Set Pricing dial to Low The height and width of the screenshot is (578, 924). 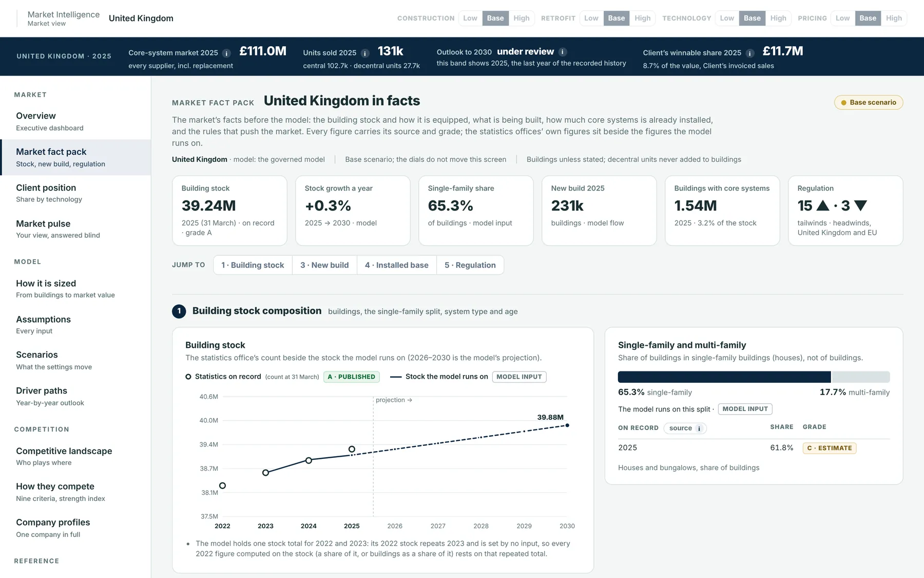(x=843, y=18)
